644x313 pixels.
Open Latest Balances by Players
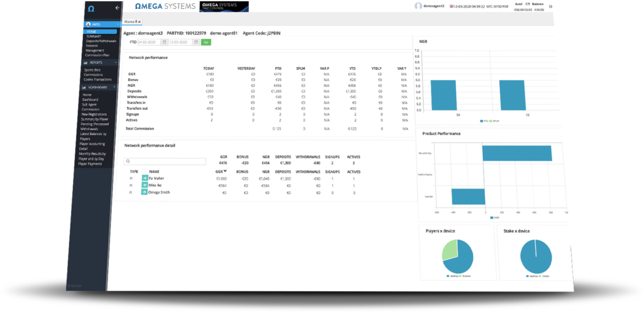coord(93,136)
